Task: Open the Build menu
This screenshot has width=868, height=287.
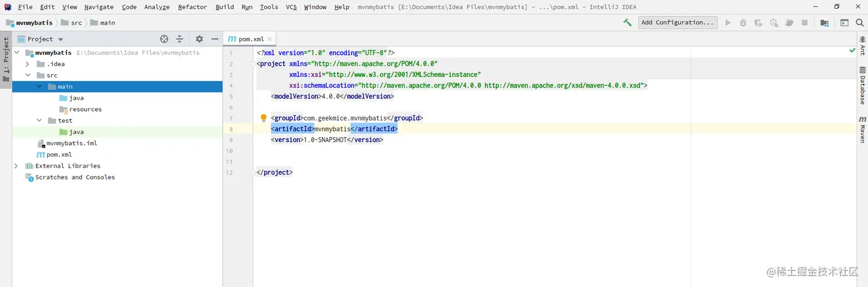Action: [224, 7]
